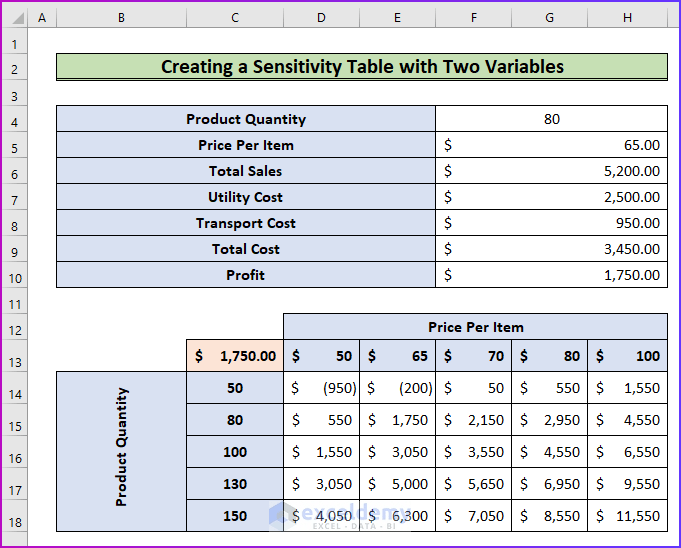681x548 pixels.
Task: Click the 'Total Cost' label cell
Action: (246, 249)
